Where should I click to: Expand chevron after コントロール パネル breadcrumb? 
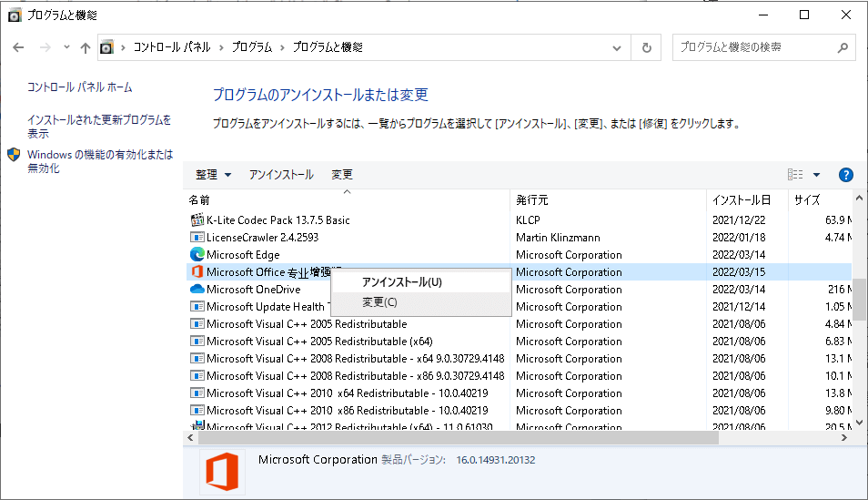coord(221,47)
